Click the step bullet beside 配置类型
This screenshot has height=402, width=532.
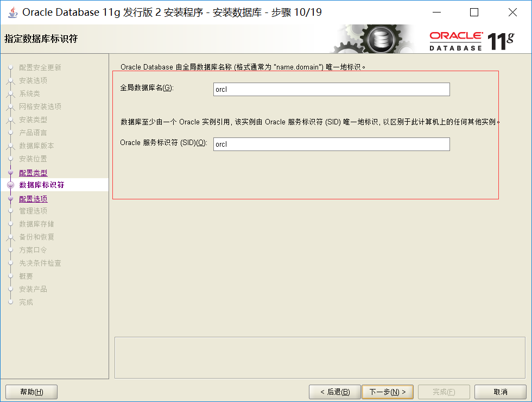tap(10, 173)
